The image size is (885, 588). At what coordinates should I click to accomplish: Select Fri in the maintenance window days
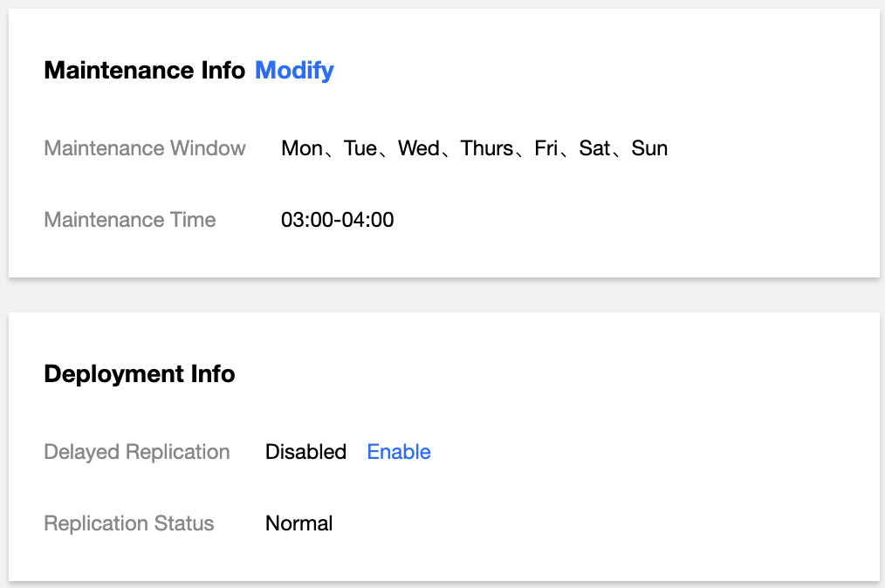click(x=546, y=148)
